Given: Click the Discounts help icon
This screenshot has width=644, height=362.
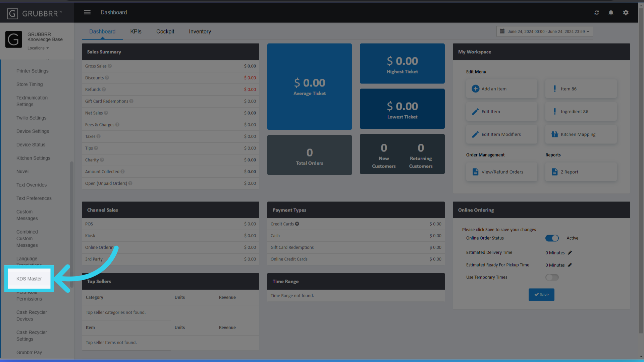Looking at the screenshot, I should (x=107, y=78).
